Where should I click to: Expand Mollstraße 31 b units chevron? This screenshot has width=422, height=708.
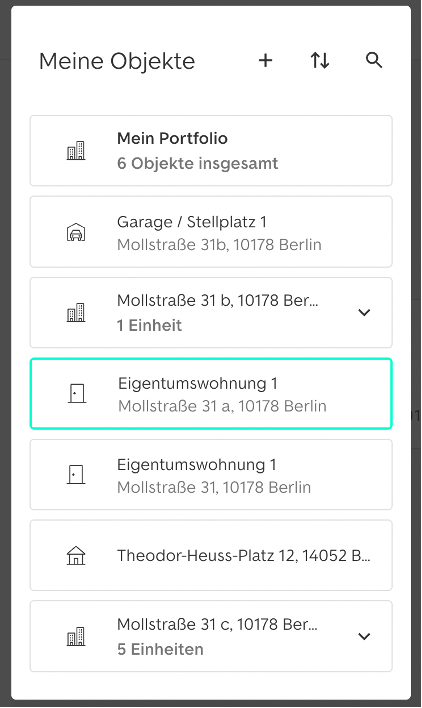coord(364,312)
